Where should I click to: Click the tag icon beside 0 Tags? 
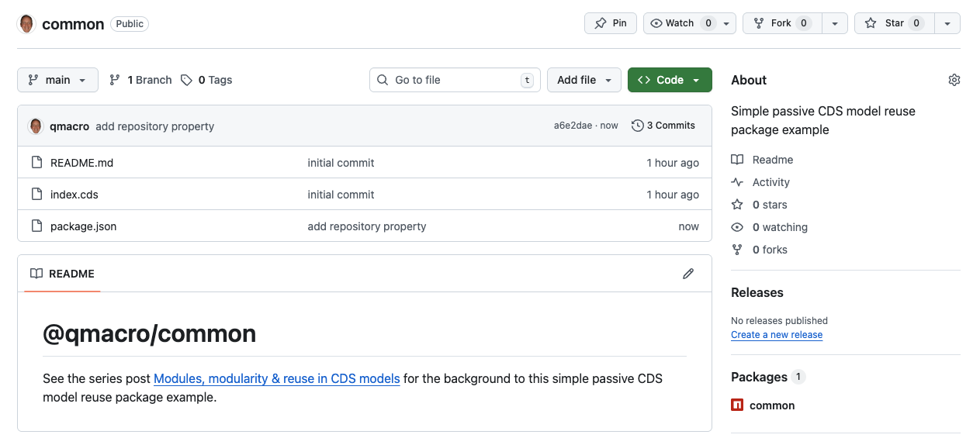click(x=186, y=80)
